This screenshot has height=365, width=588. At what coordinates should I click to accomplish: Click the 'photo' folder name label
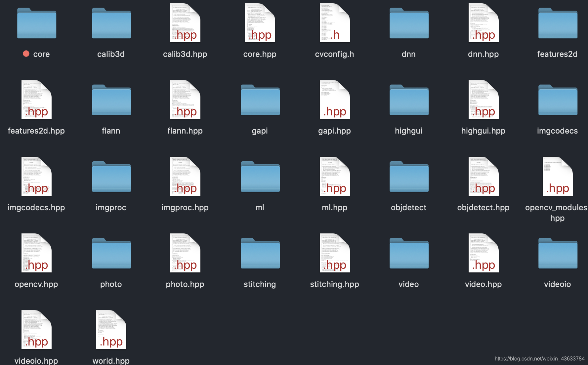coord(111,284)
